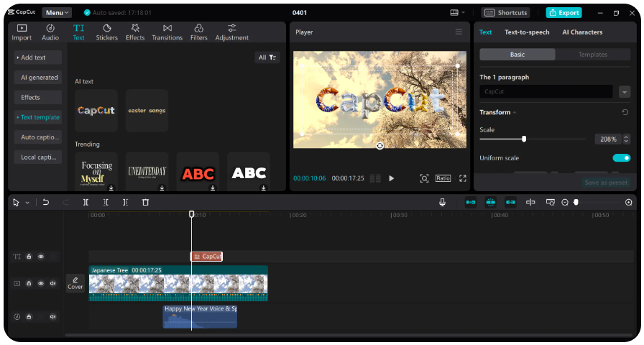
Task: Open the Ratio selector in player
Action: [443, 178]
